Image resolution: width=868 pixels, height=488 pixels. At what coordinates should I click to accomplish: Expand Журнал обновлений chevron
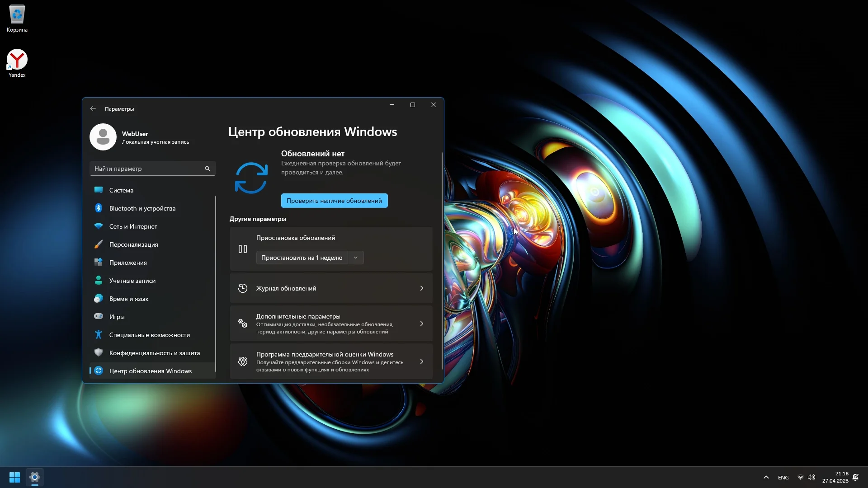pos(421,288)
